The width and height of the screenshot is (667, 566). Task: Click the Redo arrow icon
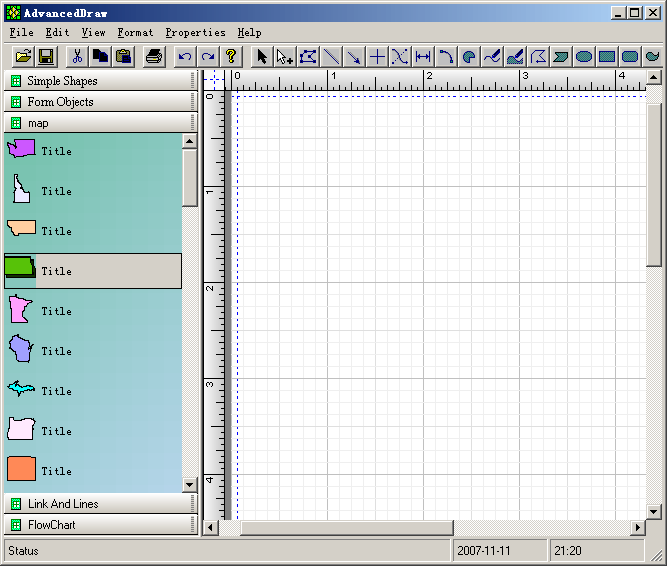click(208, 56)
